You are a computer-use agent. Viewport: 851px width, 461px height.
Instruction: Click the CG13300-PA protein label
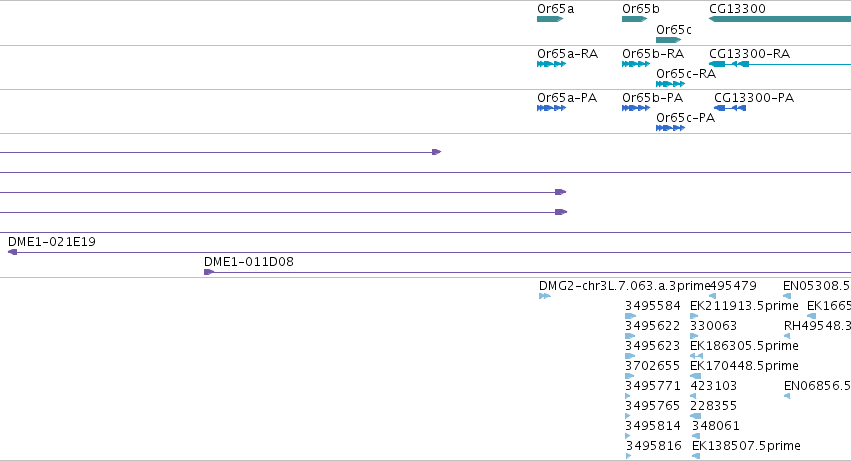754,98
